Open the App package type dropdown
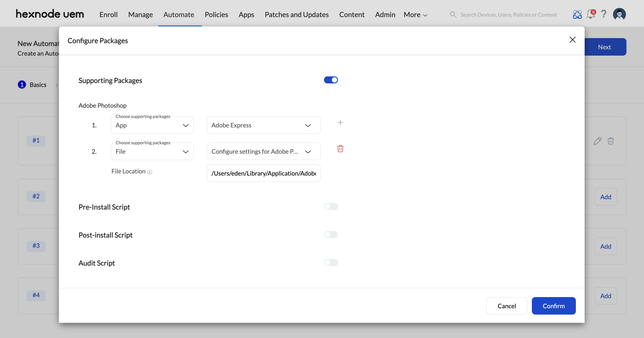 pyautogui.click(x=152, y=125)
